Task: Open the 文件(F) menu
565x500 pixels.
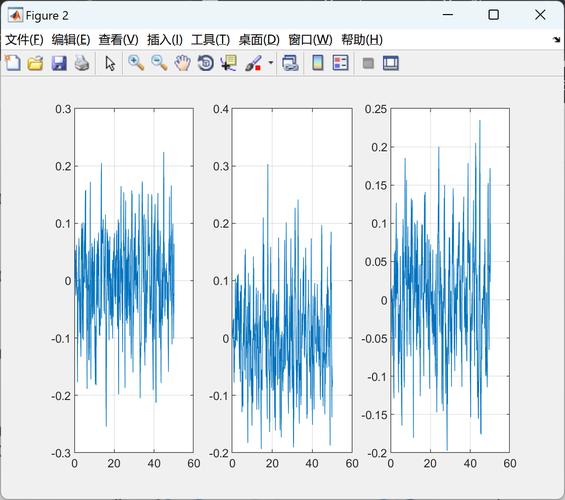Action: coord(24,40)
